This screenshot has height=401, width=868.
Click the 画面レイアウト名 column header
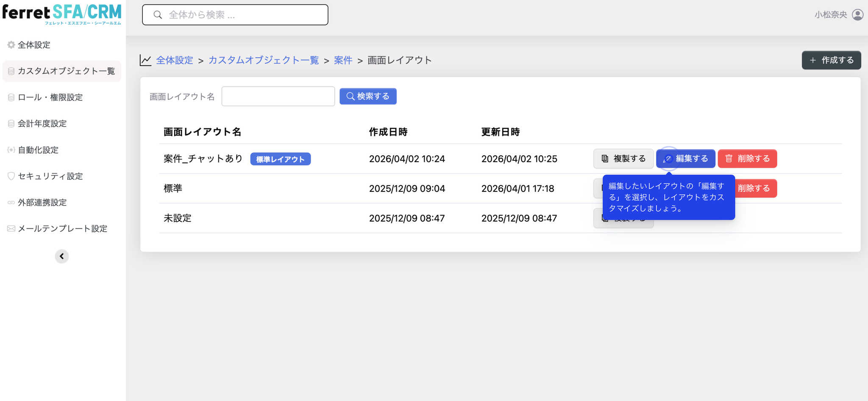(203, 132)
